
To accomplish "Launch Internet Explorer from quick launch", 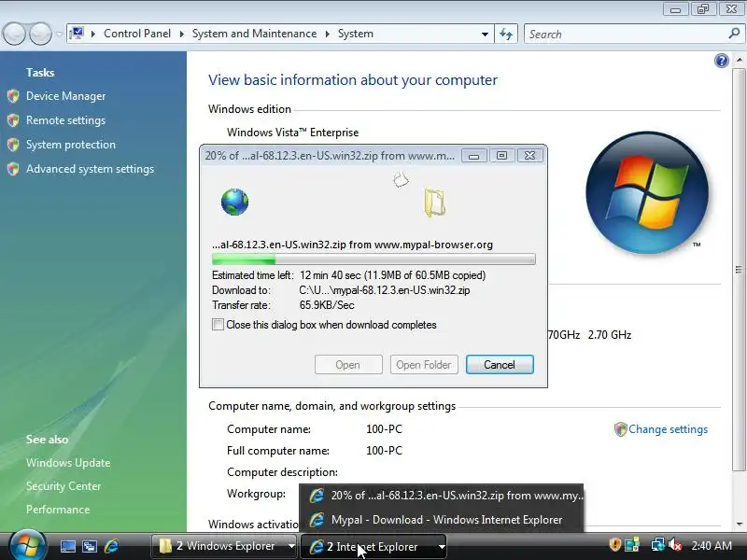I will click(111, 546).
